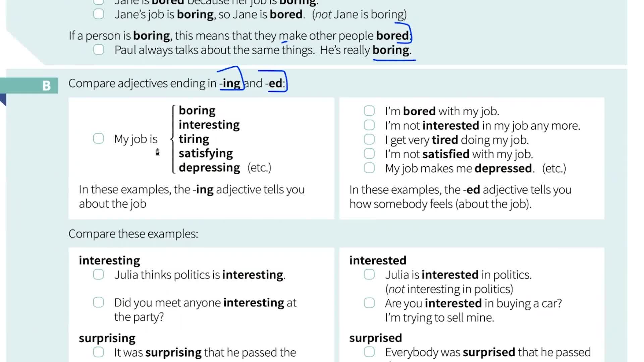The image size is (644, 362).
Task: Click the underlined word 'boring' after Paul
Action: click(x=391, y=50)
